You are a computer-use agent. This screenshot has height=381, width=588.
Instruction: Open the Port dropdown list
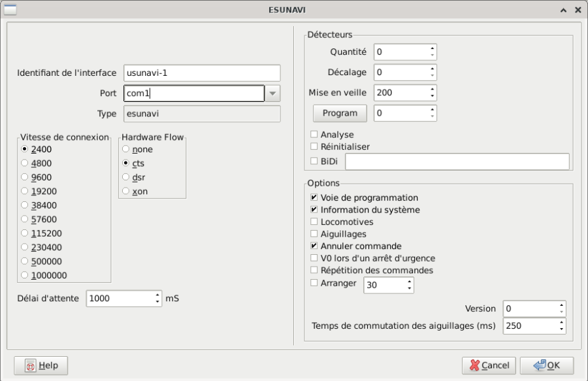[274, 93]
